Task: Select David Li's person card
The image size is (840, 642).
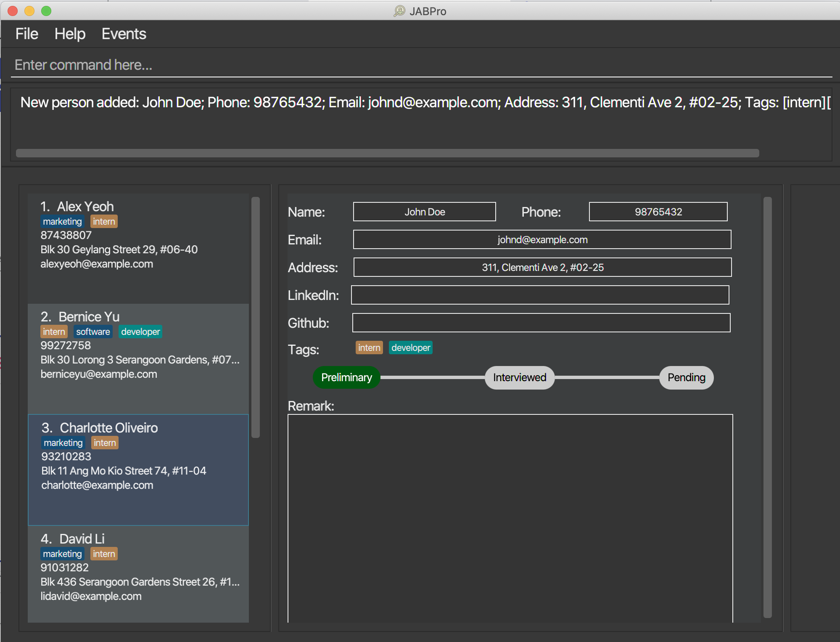Action: click(138, 574)
